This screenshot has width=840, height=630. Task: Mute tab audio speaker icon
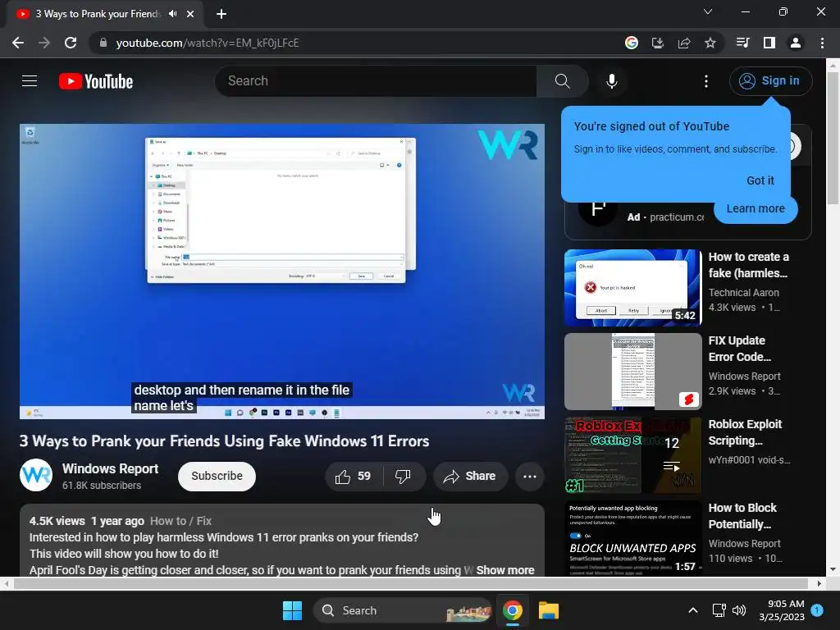point(172,14)
